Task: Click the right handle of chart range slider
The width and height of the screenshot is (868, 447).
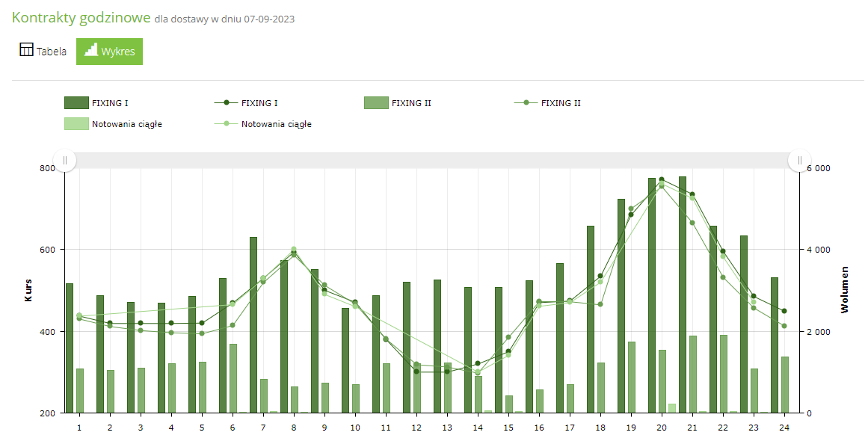Action: coord(799,160)
